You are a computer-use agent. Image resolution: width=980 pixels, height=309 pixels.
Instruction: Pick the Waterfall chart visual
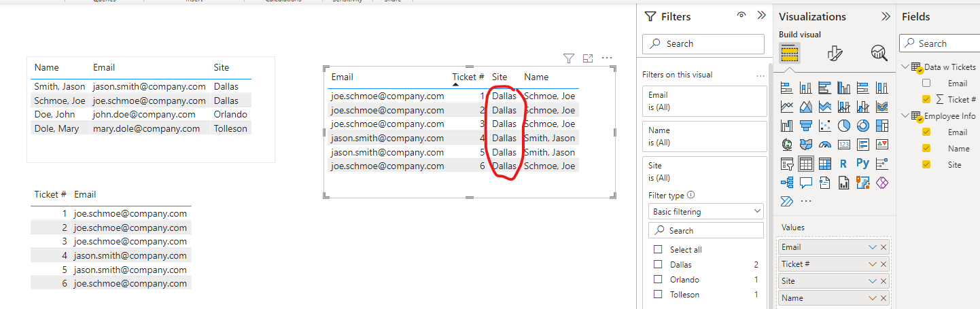(787, 126)
